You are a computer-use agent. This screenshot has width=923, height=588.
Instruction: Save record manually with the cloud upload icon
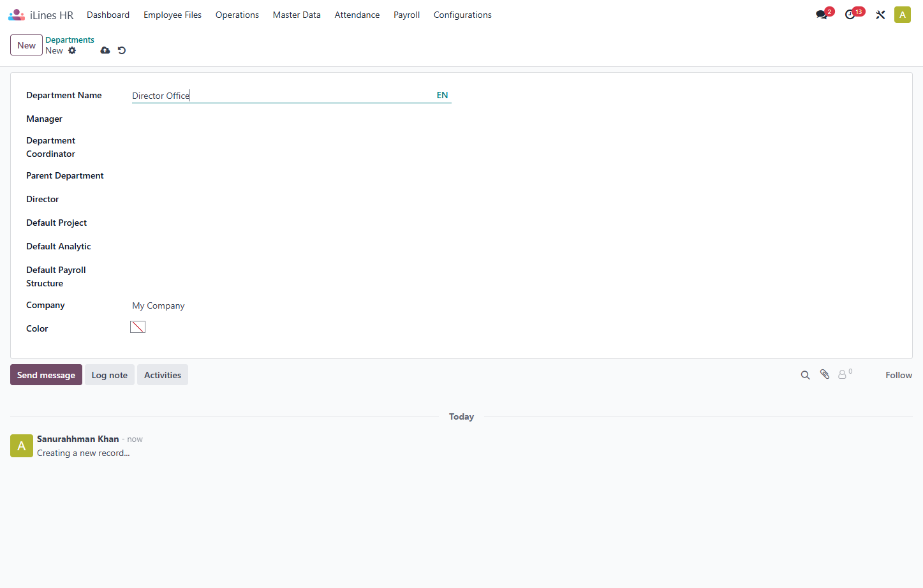point(105,50)
